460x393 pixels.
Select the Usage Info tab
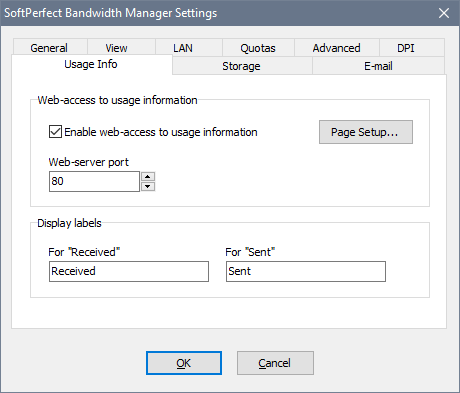91,64
